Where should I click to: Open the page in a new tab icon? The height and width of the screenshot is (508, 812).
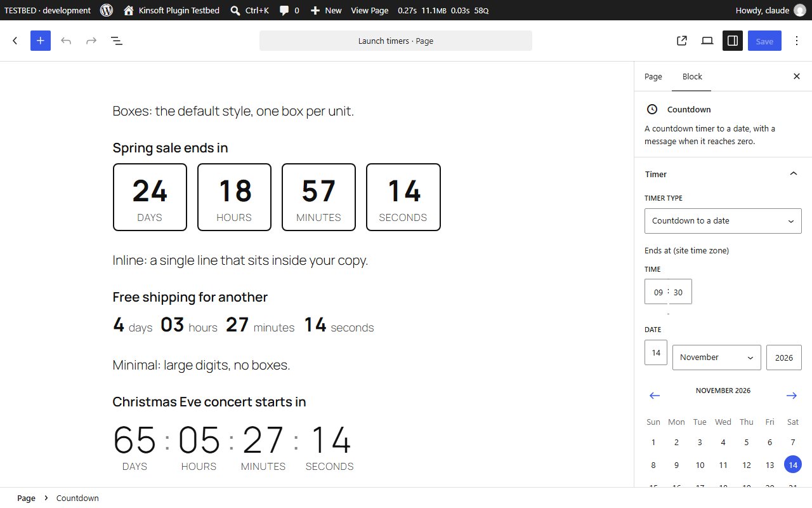pos(682,41)
